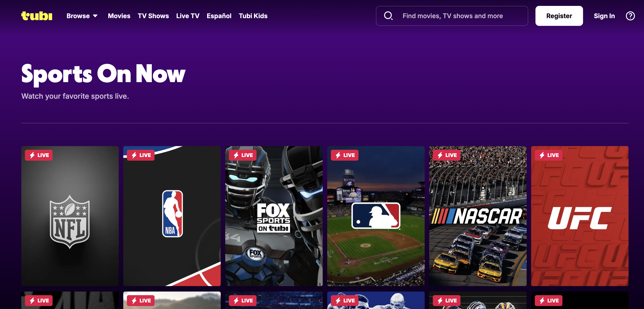Click the white UFC logo

(x=579, y=218)
